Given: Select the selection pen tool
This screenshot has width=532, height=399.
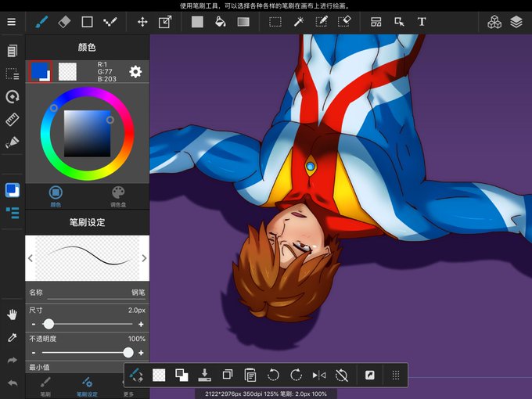Looking at the screenshot, I should [321, 22].
